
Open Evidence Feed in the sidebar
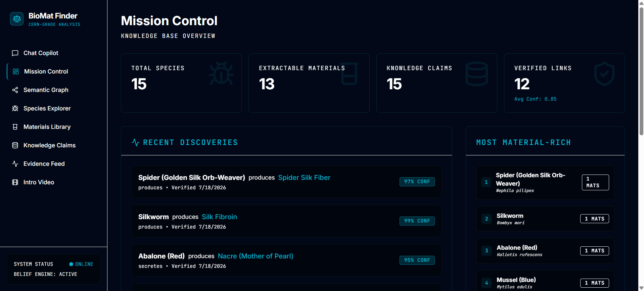(54, 164)
